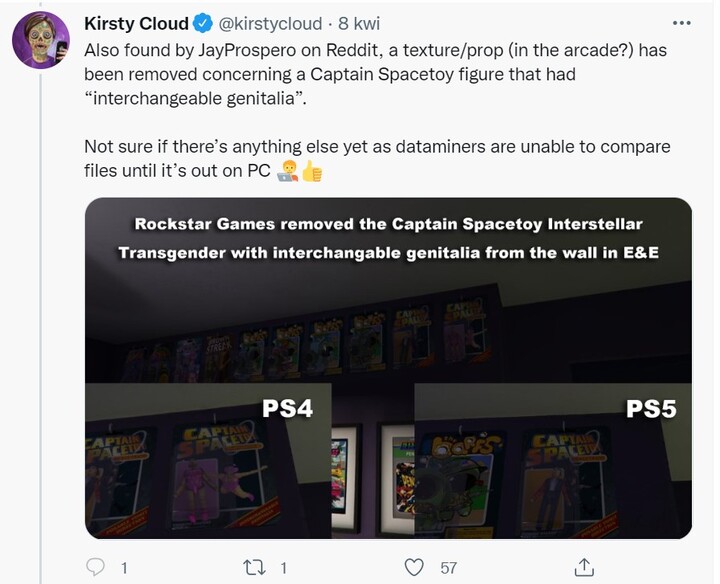This screenshot has height=584, width=720.
Task: Click the image headline about Rockstar Games
Action: (388, 238)
